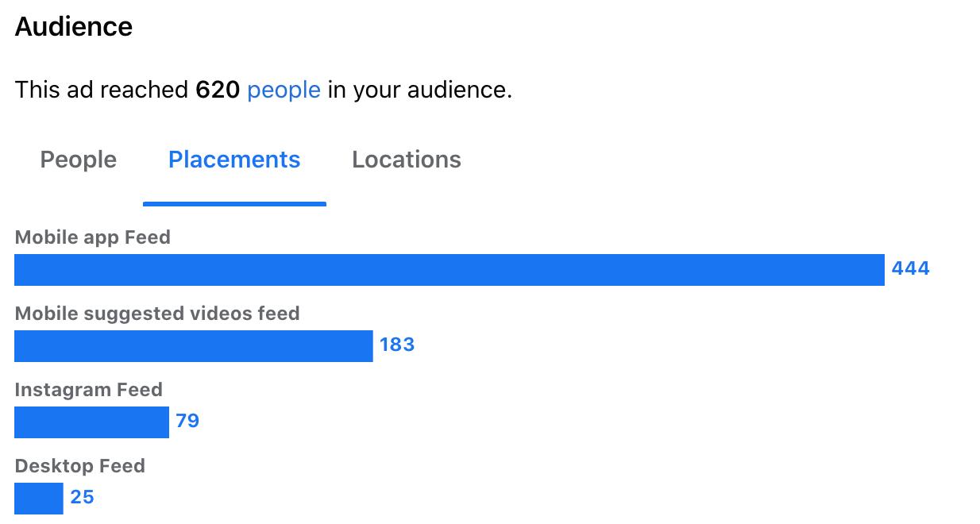Select the 444 value label
The image size is (980, 524).
(910, 268)
